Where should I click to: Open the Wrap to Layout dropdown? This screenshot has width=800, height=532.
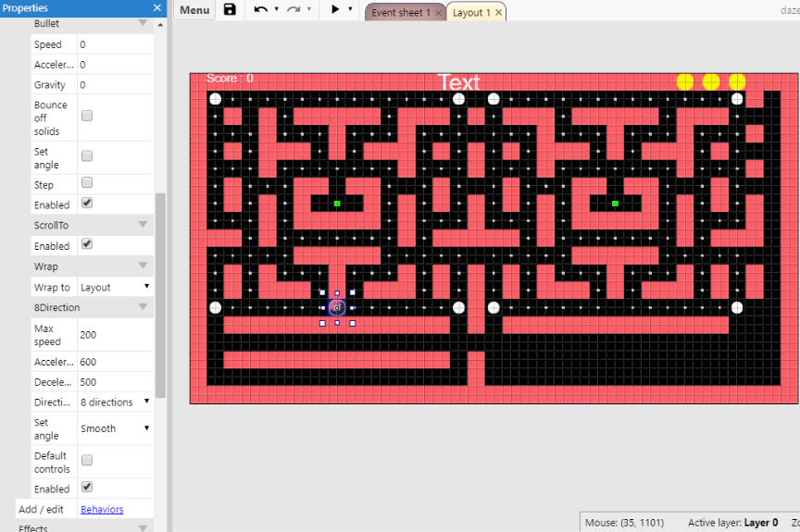[x=116, y=287]
